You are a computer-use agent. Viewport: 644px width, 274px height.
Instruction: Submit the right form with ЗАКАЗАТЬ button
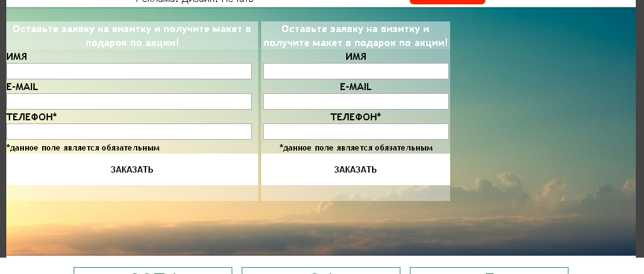coord(355,169)
